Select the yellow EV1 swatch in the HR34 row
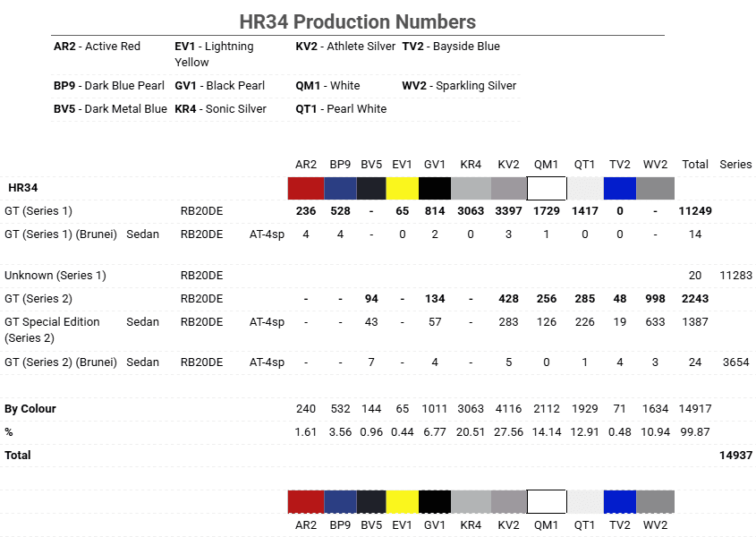Image resolution: width=756 pixels, height=537 pixels. pos(402,188)
